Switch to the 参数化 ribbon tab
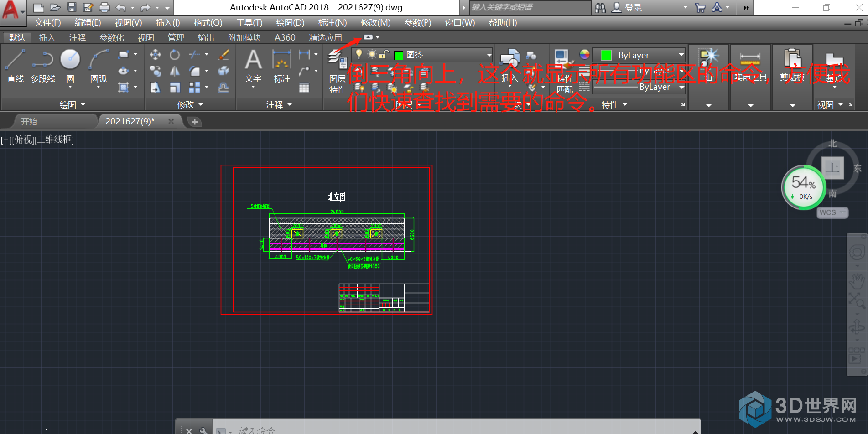868x434 pixels. (112, 38)
